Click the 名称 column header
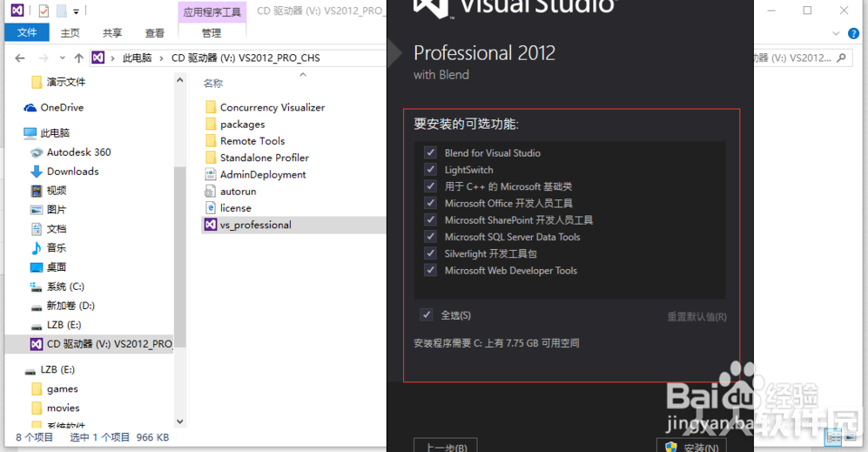 [213, 83]
